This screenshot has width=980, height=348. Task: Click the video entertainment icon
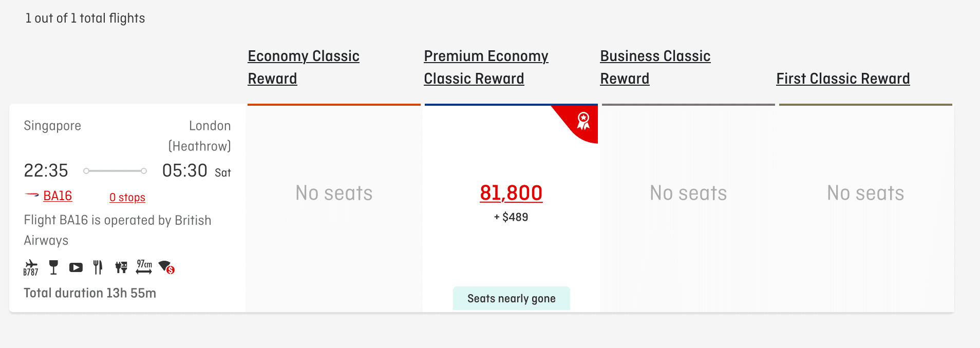76,267
